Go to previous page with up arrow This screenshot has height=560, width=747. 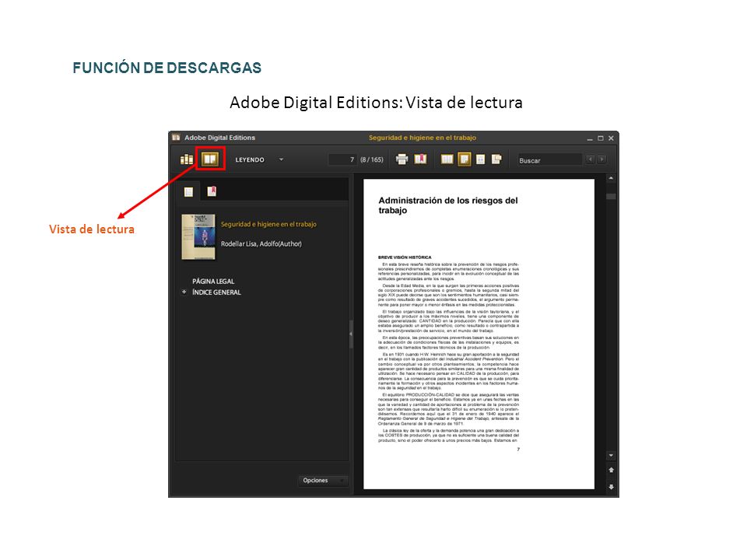pyautogui.click(x=611, y=470)
